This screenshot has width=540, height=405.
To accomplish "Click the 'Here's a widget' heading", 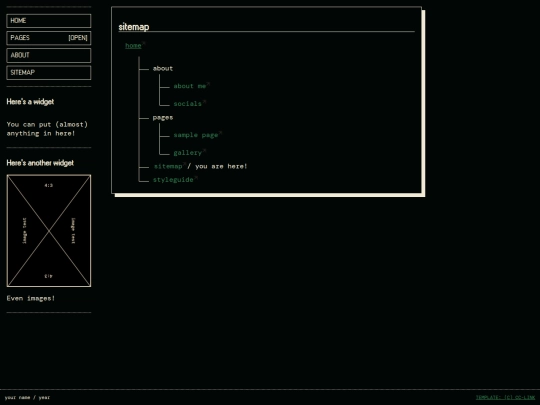I will pyautogui.click(x=30, y=102).
